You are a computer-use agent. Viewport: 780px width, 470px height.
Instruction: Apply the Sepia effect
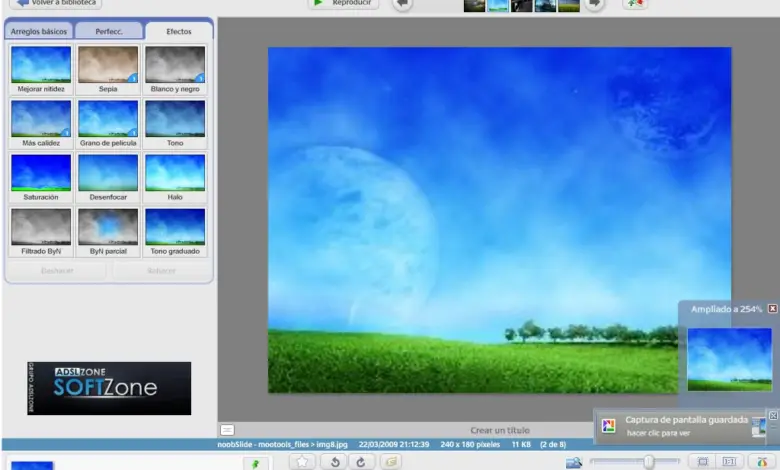point(108,69)
